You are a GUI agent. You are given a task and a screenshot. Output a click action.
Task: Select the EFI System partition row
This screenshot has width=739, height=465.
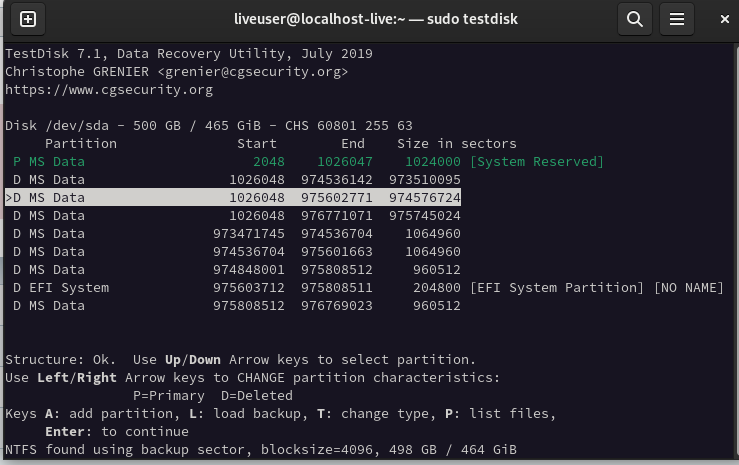(364, 287)
